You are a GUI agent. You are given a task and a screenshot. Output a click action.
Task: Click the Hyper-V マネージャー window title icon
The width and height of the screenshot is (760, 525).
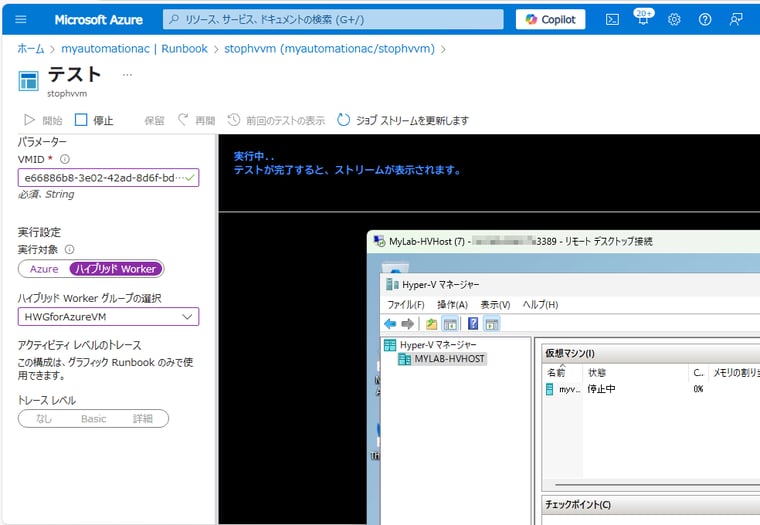pos(392,285)
